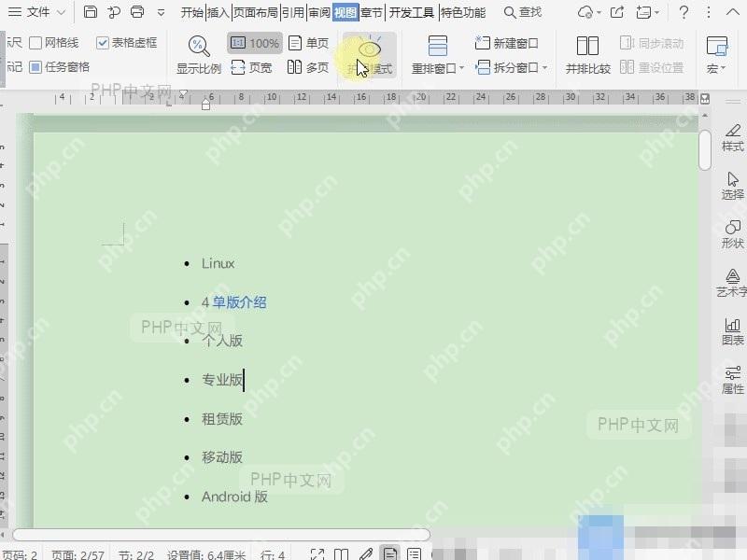Toggle the 护眼模式 eye protection button
The width and height of the screenshot is (747, 560).
coord(370,55)
